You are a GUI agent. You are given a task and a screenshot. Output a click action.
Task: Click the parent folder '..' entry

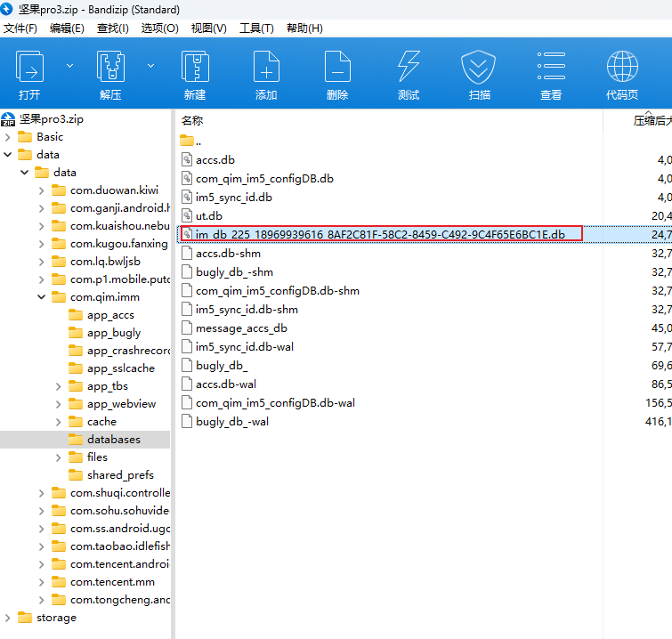[x=190, y=141]
